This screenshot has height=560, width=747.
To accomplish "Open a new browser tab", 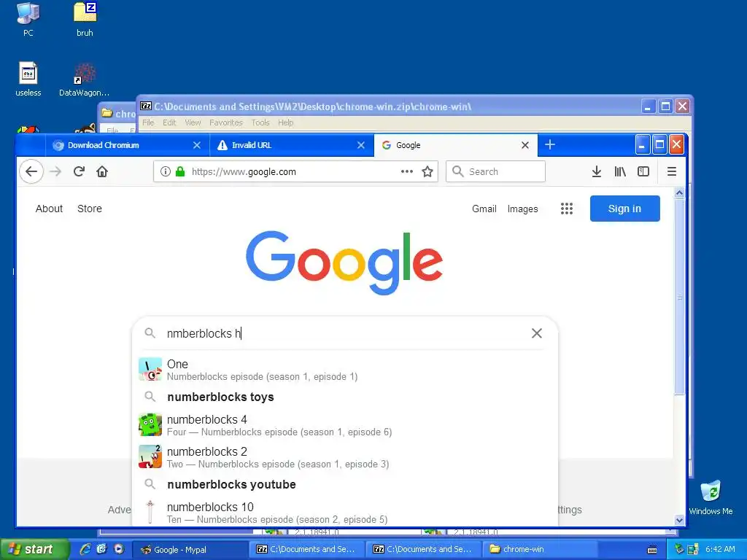I will coord(550,145).
